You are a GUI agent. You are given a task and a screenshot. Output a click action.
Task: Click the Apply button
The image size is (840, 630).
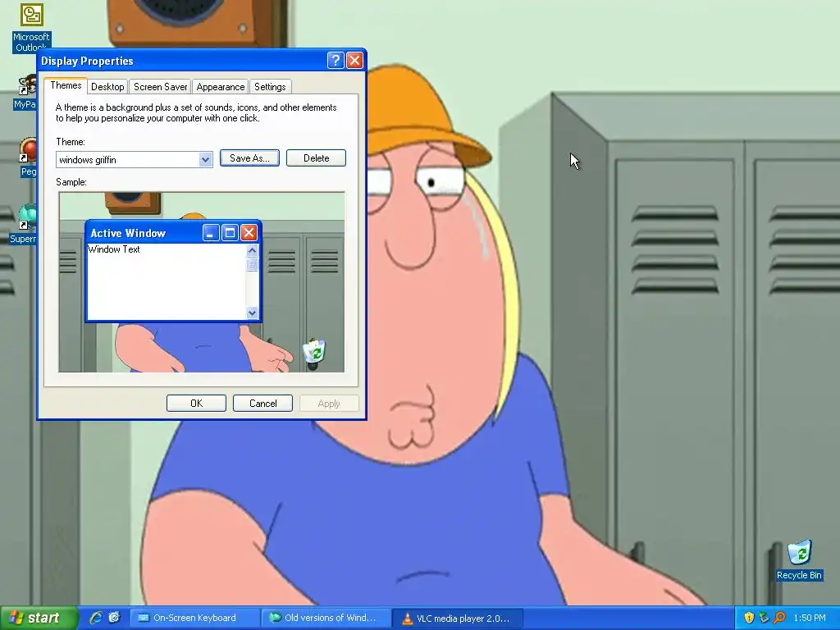tap(329, 404)
